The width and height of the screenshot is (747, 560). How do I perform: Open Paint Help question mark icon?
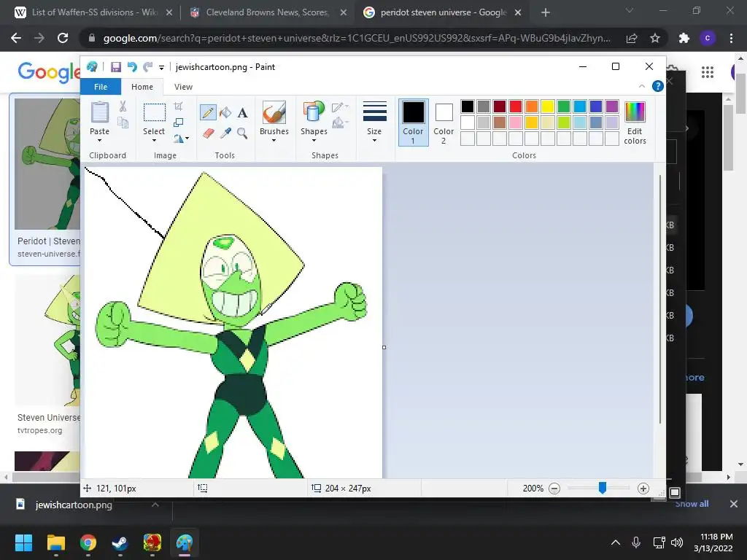point(657,86)
